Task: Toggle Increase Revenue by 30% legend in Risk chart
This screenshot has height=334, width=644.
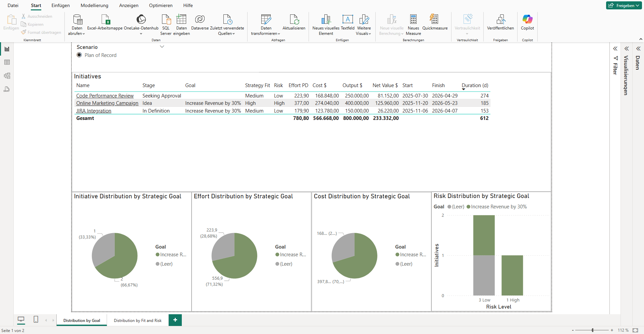Action: [x=497, y=207]
